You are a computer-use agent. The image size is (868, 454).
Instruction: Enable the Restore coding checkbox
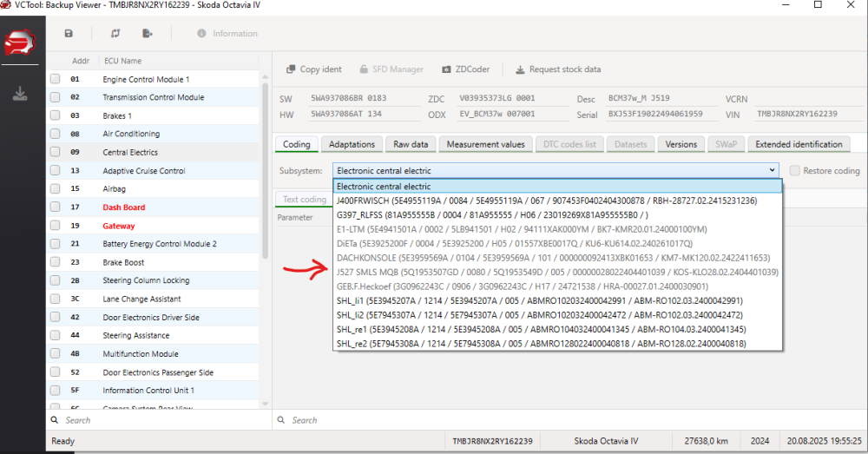click(795, 170)
